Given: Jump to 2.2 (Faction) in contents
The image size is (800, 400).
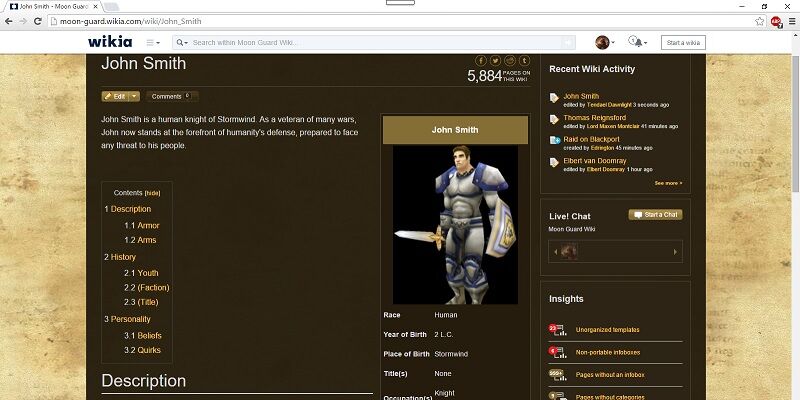Looking at the screenshot, I should [147, 288].
